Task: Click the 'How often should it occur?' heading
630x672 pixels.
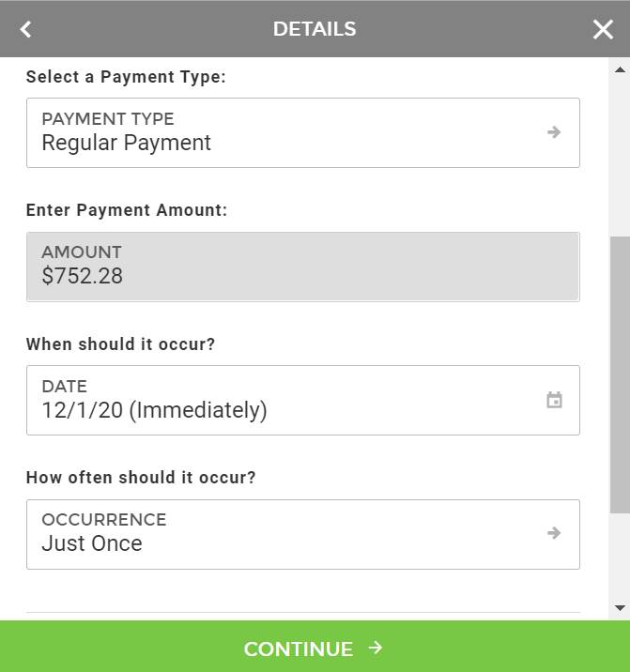Action: pyautogui.click(x=141, y=478)
